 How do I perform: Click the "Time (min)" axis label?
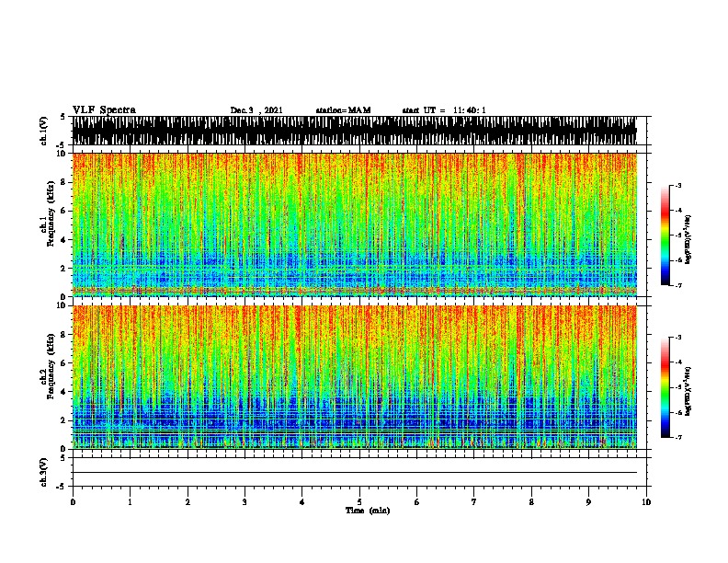pos(368,511)
